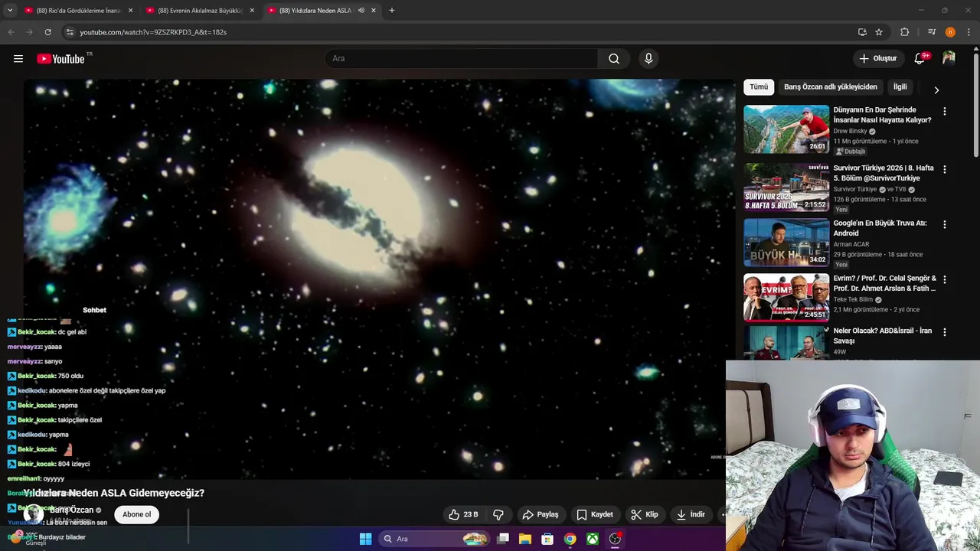Image resolution: width=980 pixels, height=551 pixels.
Task: Open Evrim? Prof. Dr. Celal Şengör thumbnail
Action: [x=786, y=298]
